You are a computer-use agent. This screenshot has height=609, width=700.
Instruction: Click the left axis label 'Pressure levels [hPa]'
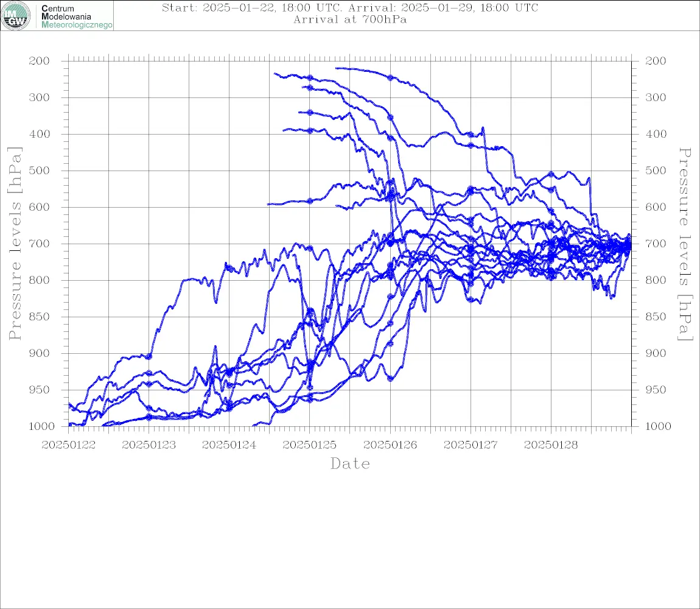[15, 244]
